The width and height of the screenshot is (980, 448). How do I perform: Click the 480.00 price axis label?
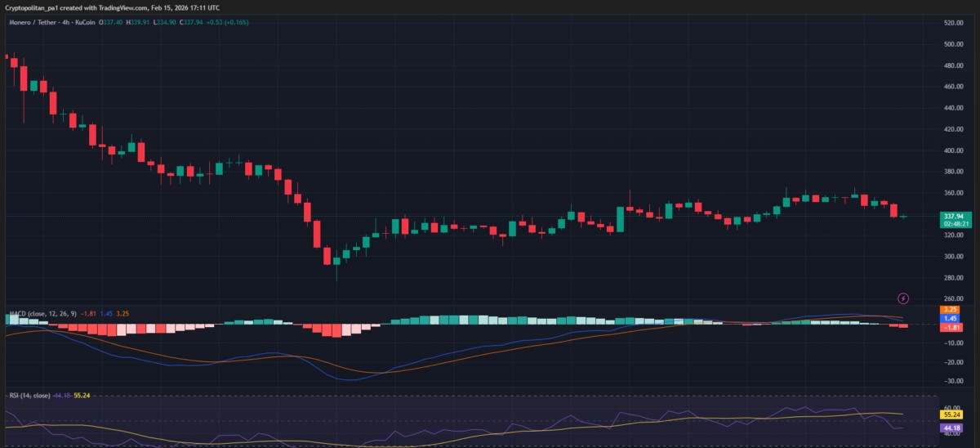[x=953, y=65]
